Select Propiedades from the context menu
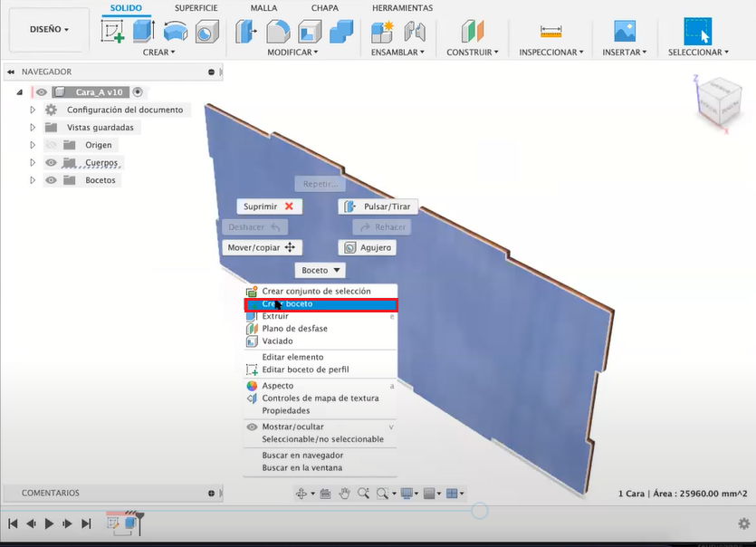 (321, 410)
